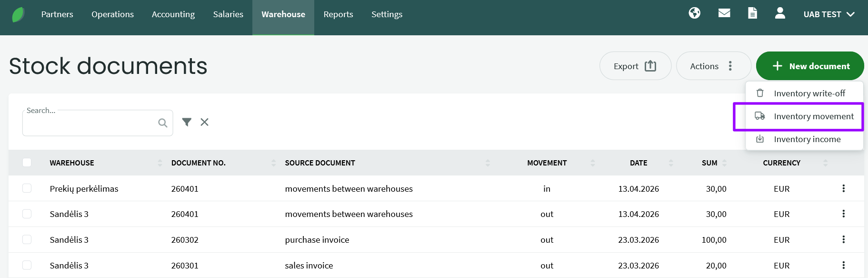
Task: Clear filters with the X icon
Action: coord(204,122)
